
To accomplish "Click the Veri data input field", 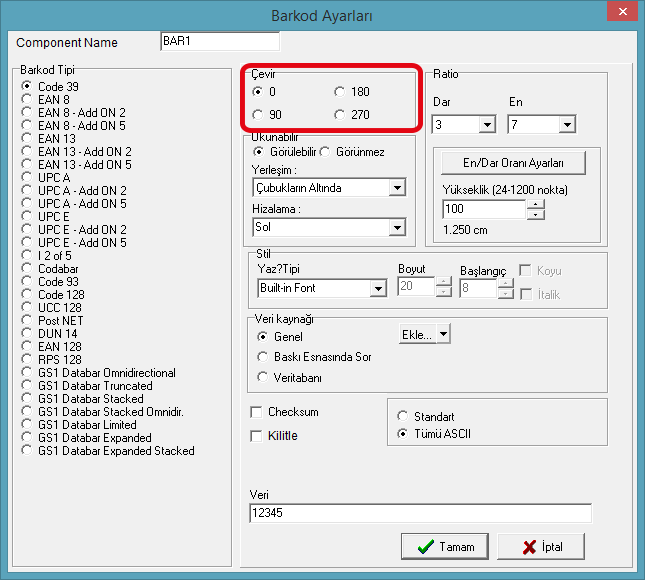I will point(420,513).
